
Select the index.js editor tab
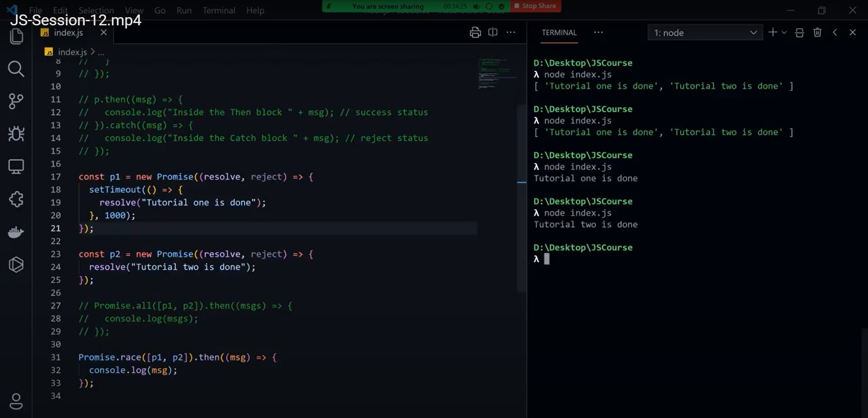pyautogui.click(x=68, y=33)
